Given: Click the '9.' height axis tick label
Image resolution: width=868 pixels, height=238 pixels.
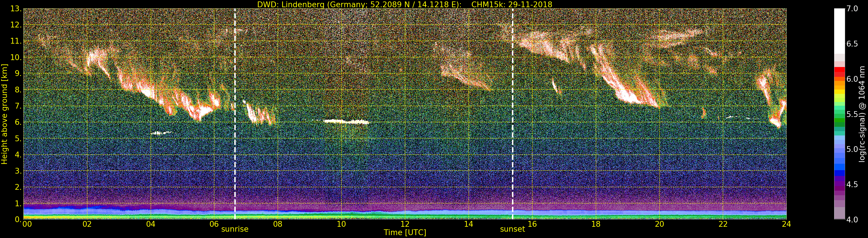Looking at the screenshot, I should (18, 74).
